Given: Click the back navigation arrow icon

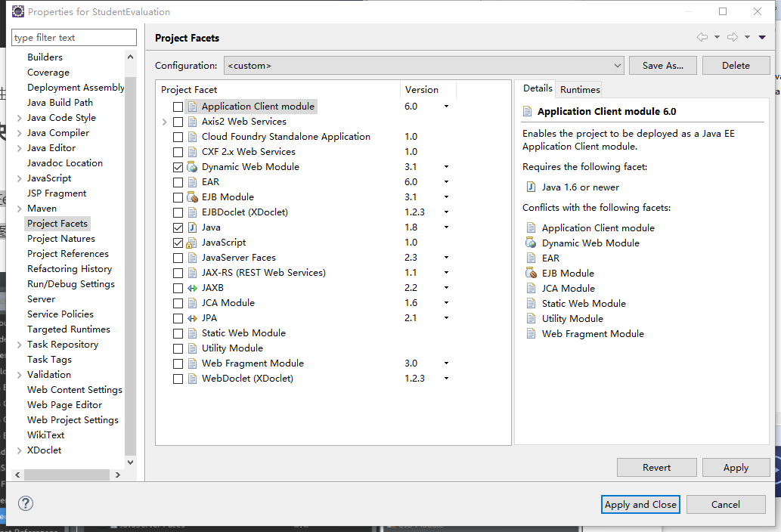Looking at the screenshot, I should coord(702,38).
